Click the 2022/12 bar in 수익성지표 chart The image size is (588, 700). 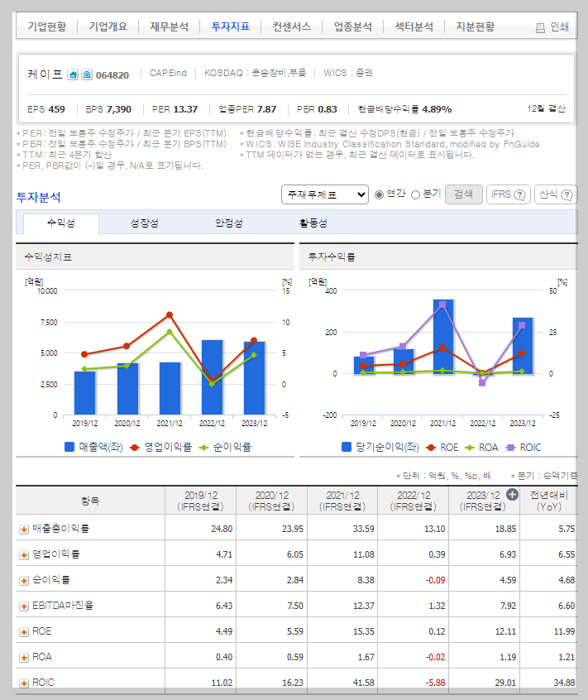[x=212, y=377]
